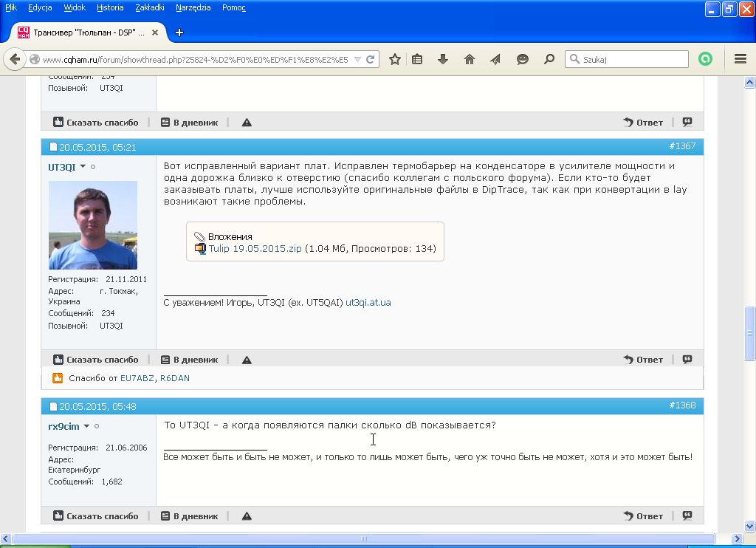Open the hamburger menu in Firefox
Screen dimensions: 756x548
(740, 60)
